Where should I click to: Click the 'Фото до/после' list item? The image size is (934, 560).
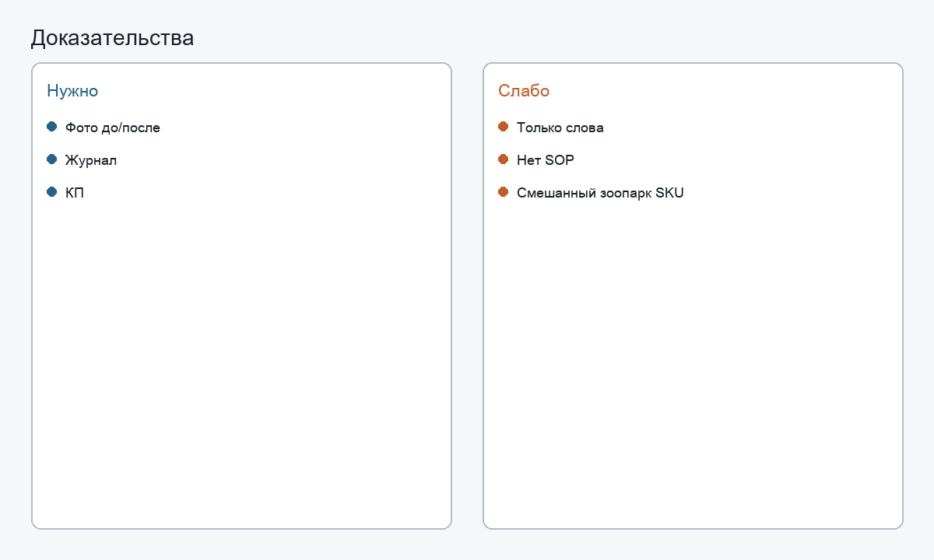tap(113, 128)
